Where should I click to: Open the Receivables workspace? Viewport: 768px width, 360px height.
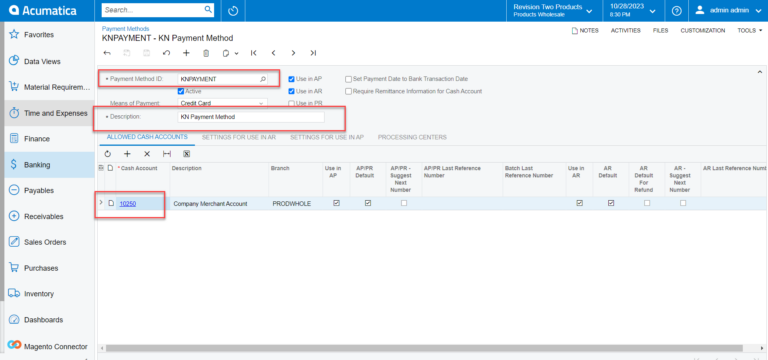point(49,216)
